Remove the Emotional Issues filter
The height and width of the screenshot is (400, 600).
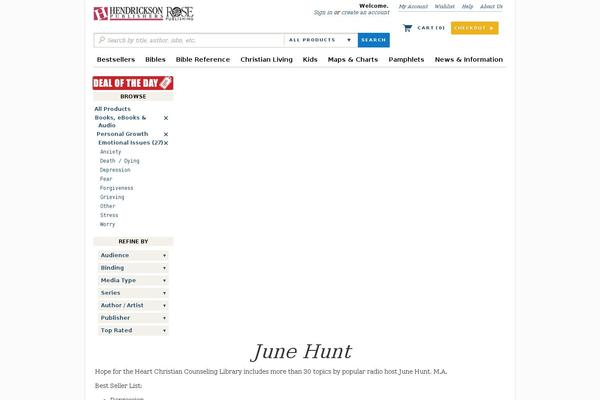point(166,143)
